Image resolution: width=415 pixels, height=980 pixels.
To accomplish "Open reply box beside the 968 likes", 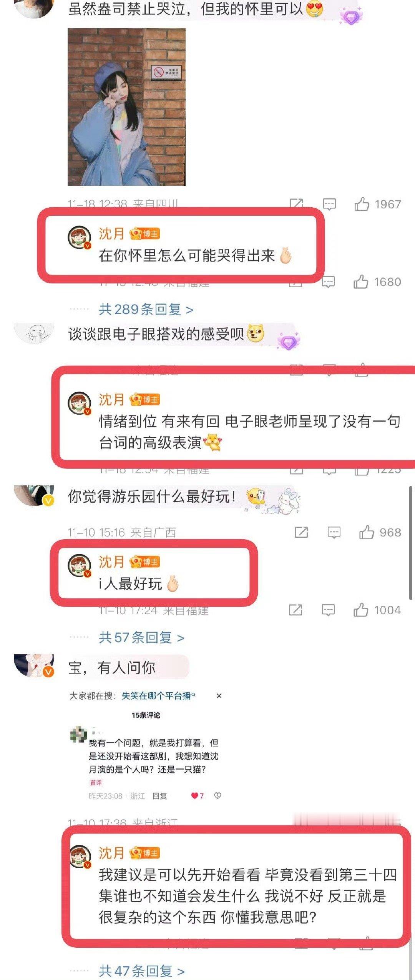I will click(334, 533).
